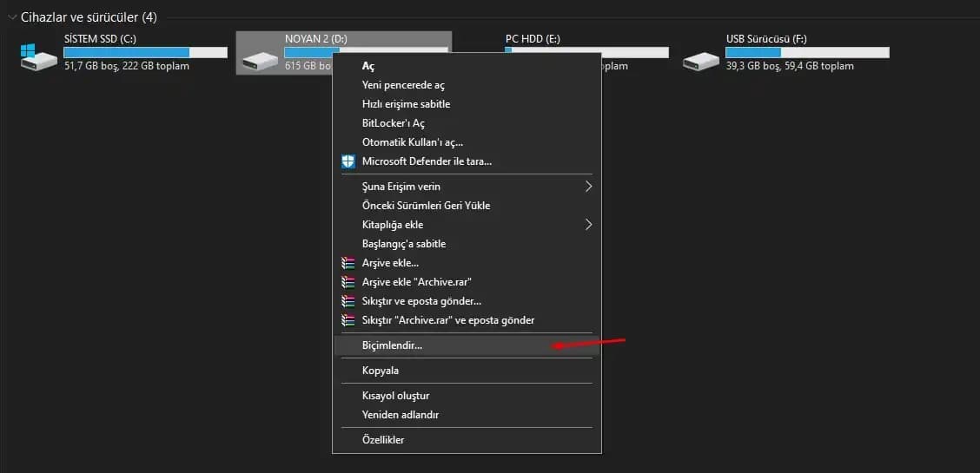The height and width of the screenshot is (473, 980).
Task: Choose Yeni pencerede aç option
Action: [x=403, y=85]
